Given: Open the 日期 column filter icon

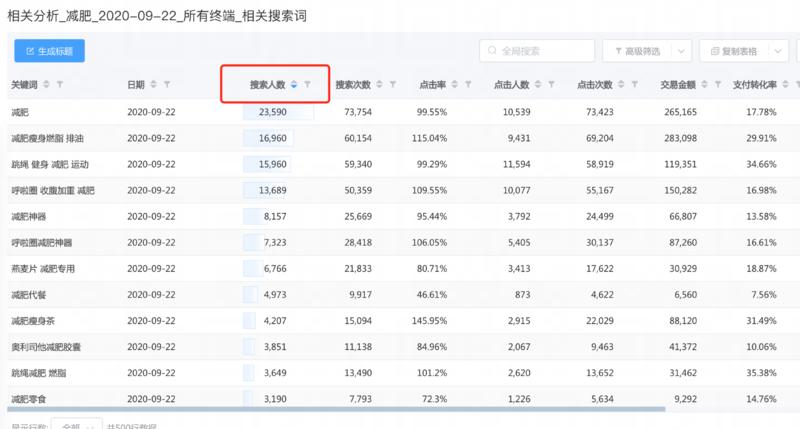Looking at the screenshot, I should 167,84.
